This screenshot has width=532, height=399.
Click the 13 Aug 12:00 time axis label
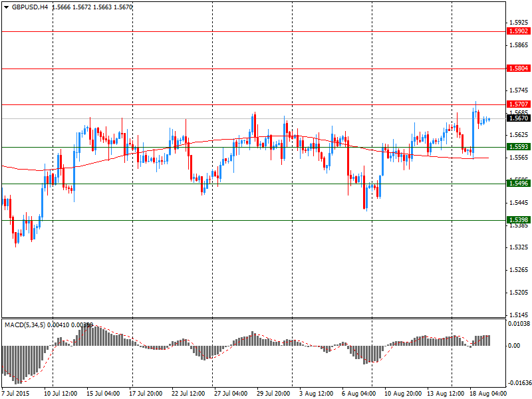[x=446, y=394]
